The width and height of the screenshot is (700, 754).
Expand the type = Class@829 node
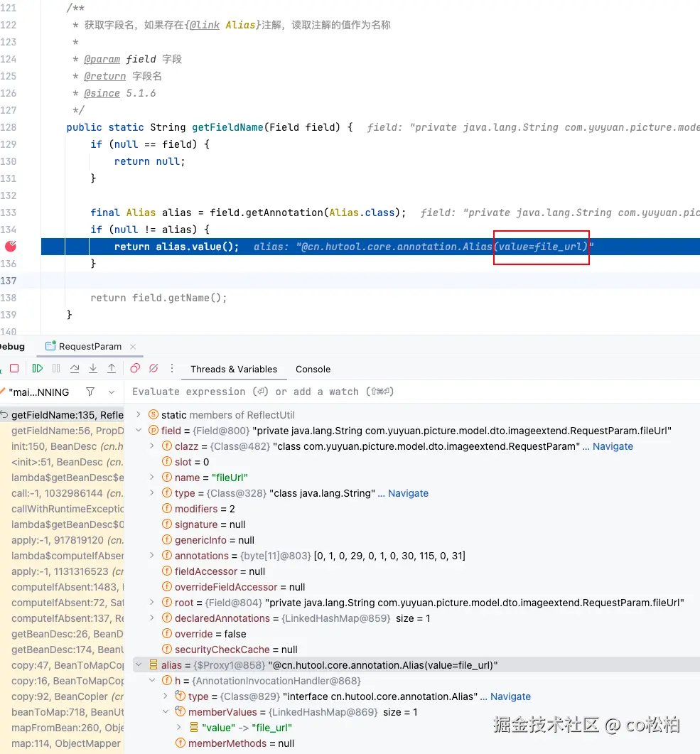pyautogui.click(x=166, y=696)
